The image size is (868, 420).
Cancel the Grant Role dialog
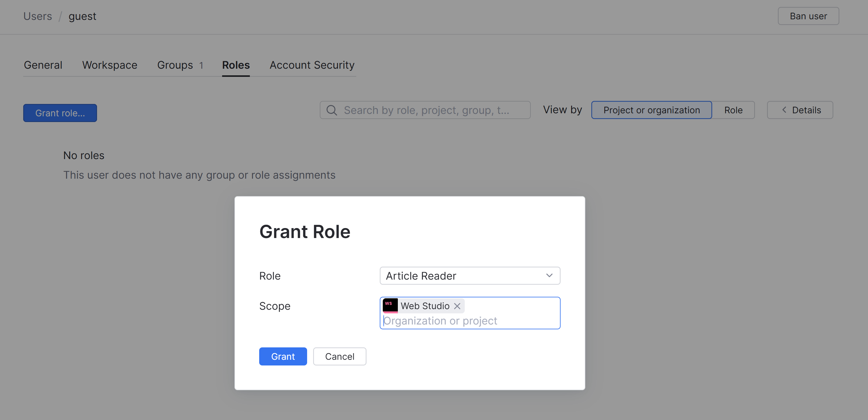pyautogui.click(x=339, y=356)
